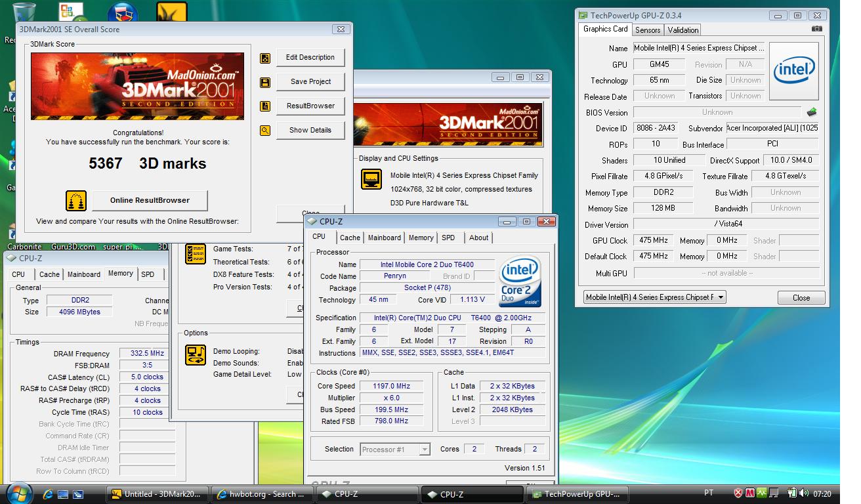Click the Microsoft Office desktop shortcut icon
Image resolution: width=861 pixels, height=504 pixels.
tap(71, 12)
